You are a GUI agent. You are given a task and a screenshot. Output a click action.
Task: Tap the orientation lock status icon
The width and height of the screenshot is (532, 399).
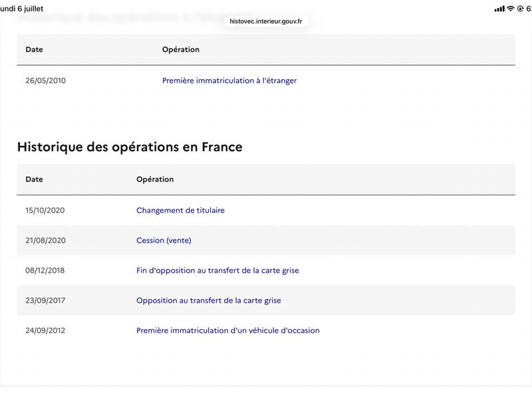click(x=520, y=9)
